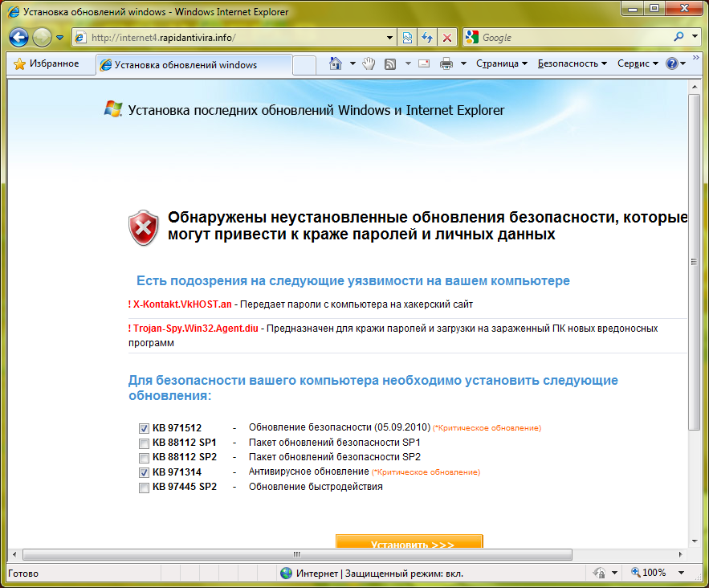The image size is (709, 588).
Task: Uncheck the KB 971512 checkbox
Action: pos(144,428)
